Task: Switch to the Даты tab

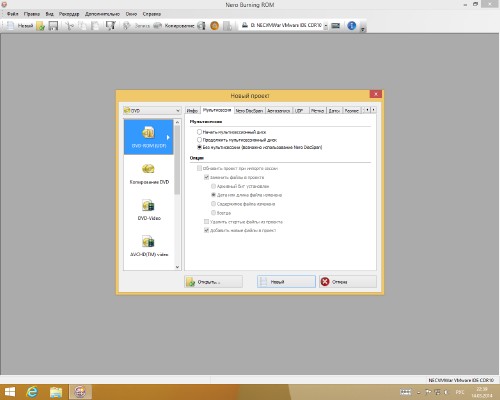Action: (x=334, y=111)
